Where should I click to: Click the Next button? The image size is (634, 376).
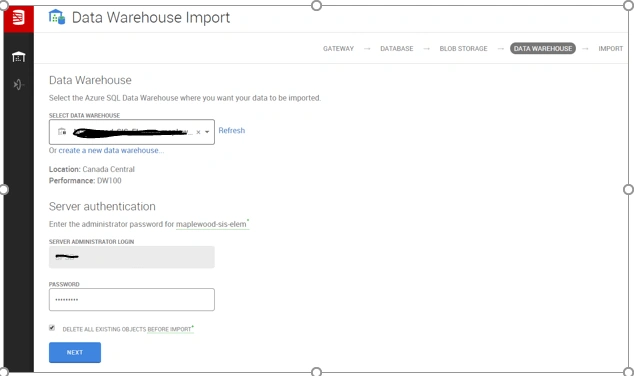tap(75, 353)
